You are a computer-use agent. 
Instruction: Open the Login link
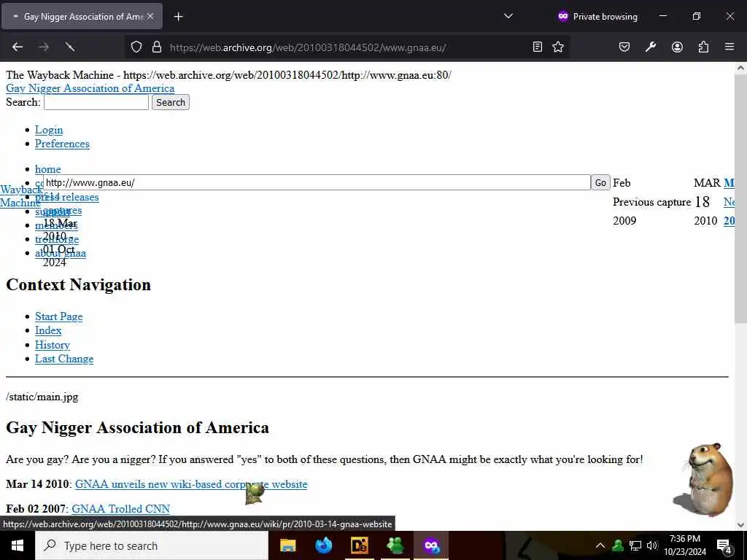[x=49, y=130]
